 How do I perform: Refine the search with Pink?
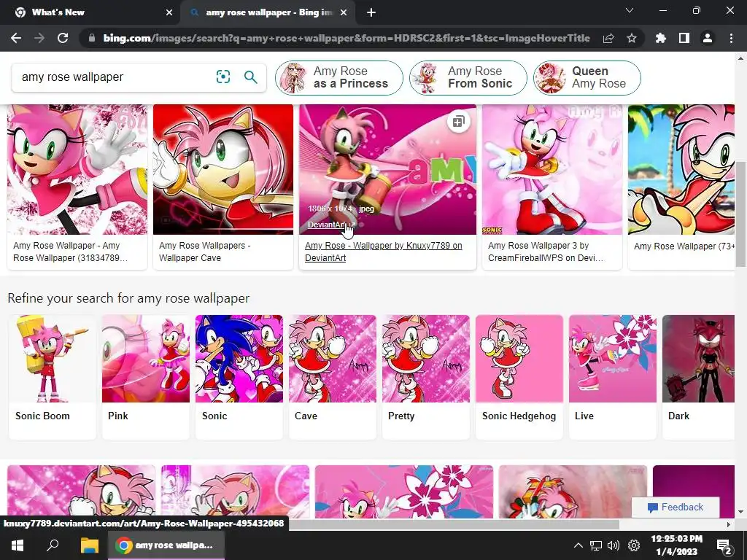(x=146, y=377)
